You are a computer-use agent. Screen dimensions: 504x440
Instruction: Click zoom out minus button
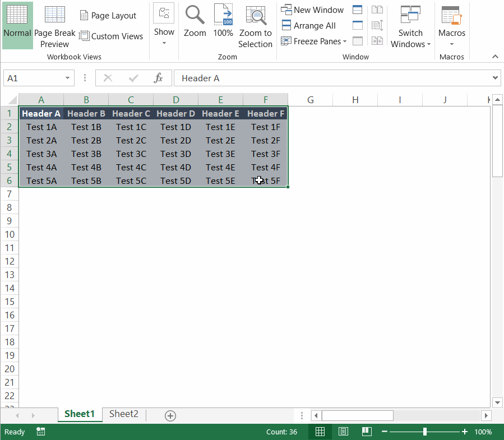tap(385, 432)
